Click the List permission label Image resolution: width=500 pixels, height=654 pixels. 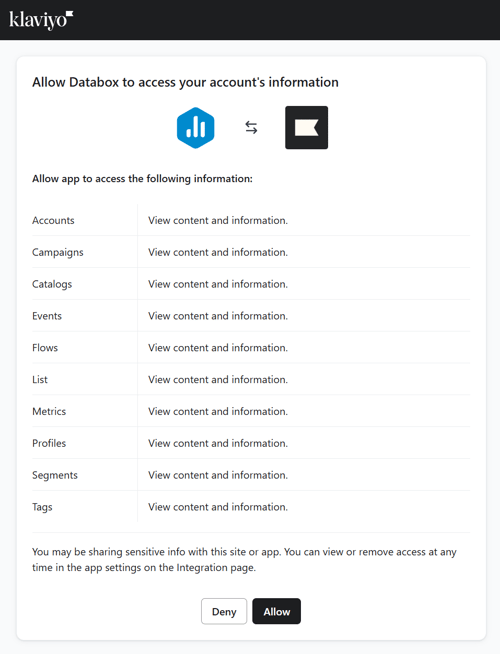pos(40,380)
